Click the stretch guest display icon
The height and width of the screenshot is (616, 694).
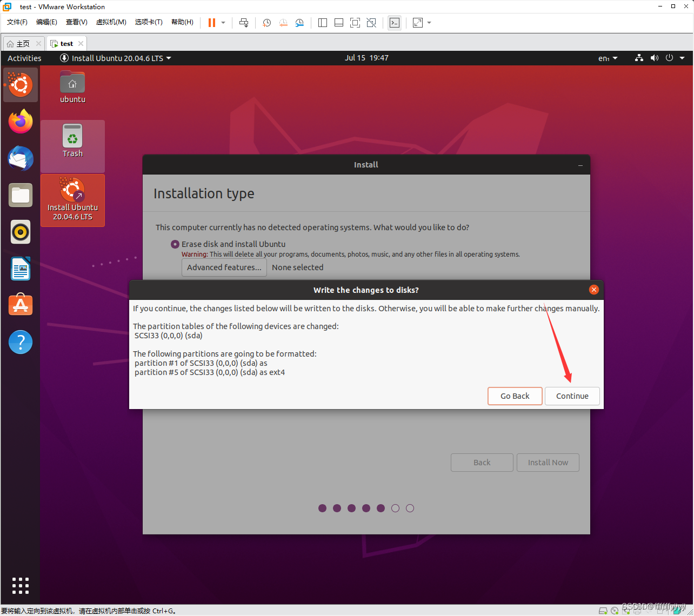click(418, 23)
